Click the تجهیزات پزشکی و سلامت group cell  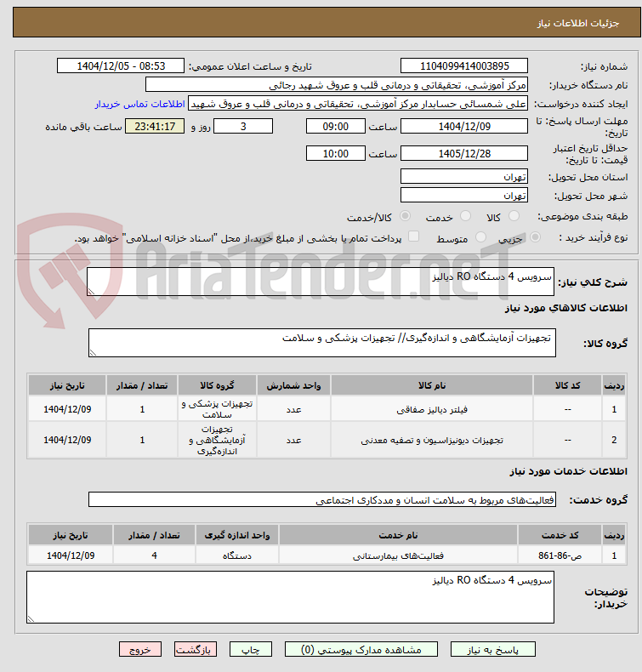pyautogui.click(x=217, y=409)
